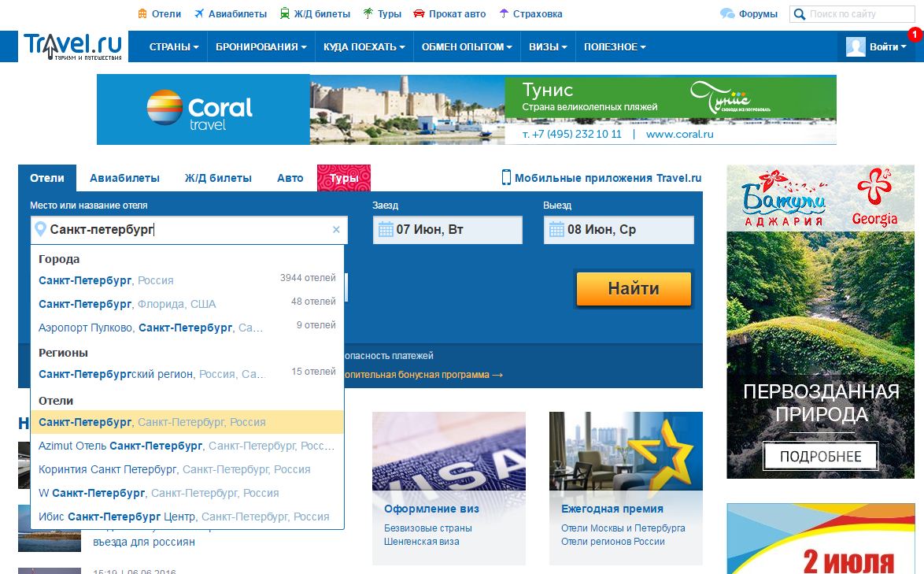Click the site search magnifier icon
This screenshot has width=924, height=574.
pyautogui.click(x=799, y=14)
